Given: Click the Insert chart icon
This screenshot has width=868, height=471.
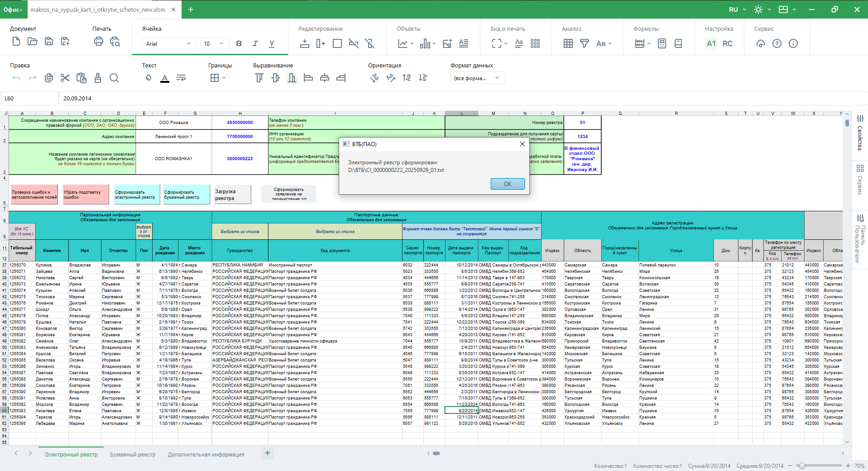Looking at the screenshot, I should [403, 43].
